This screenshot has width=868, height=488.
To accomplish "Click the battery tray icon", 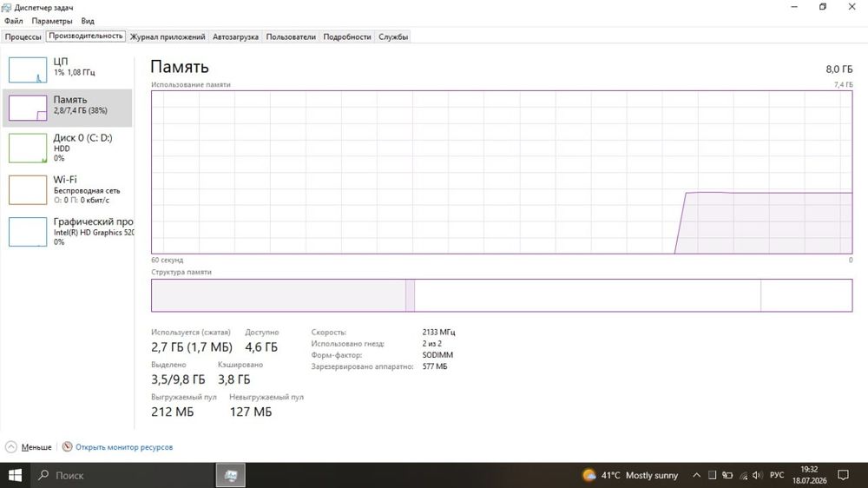I will click(x=727, y=475).
